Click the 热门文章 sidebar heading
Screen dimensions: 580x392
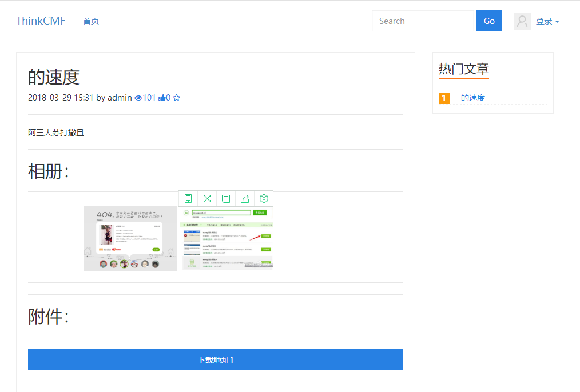pyautogui.click(x=463, y=69)
